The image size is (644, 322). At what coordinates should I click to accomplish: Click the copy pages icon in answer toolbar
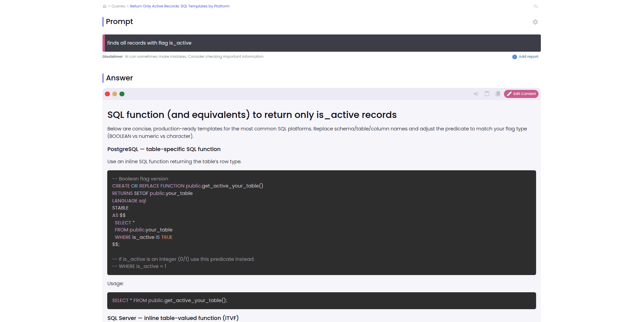tap(498, 94)
